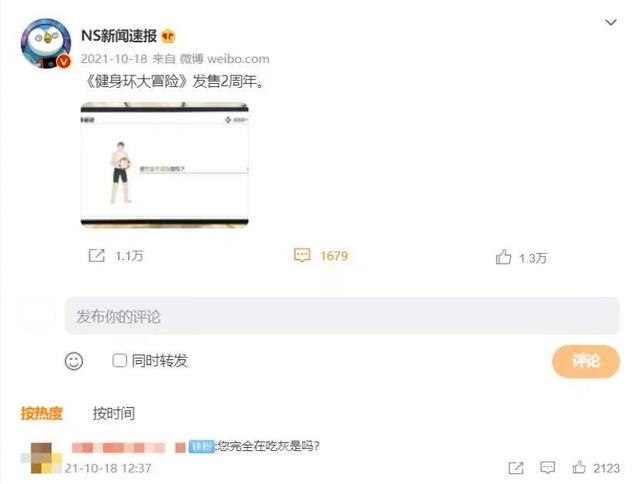This screenshot has height=484, width=640.
Task: Open the post's comment bubble icon
Action: pos(302,255)
